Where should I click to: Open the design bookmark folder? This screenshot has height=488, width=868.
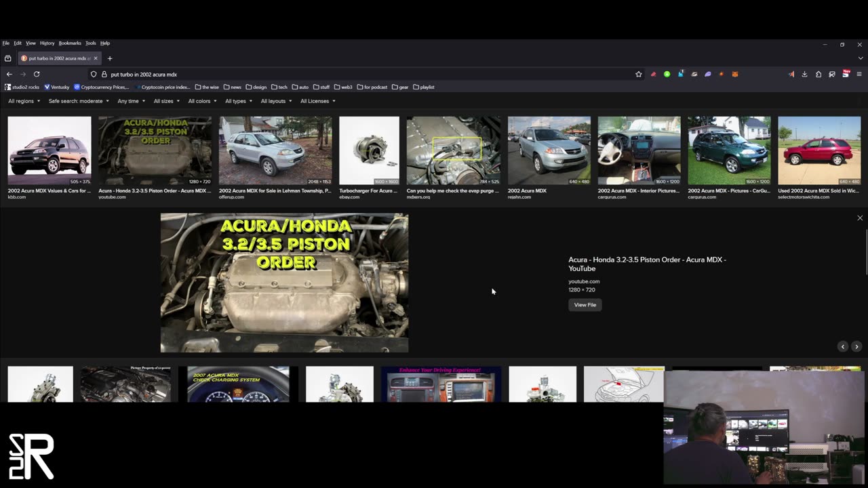point(256,87)
